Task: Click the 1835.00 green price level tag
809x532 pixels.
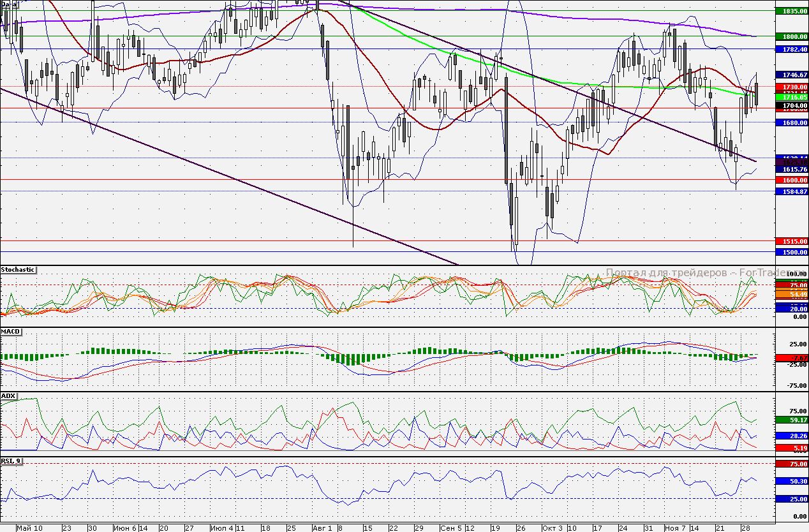Action: tap(791, 11)
